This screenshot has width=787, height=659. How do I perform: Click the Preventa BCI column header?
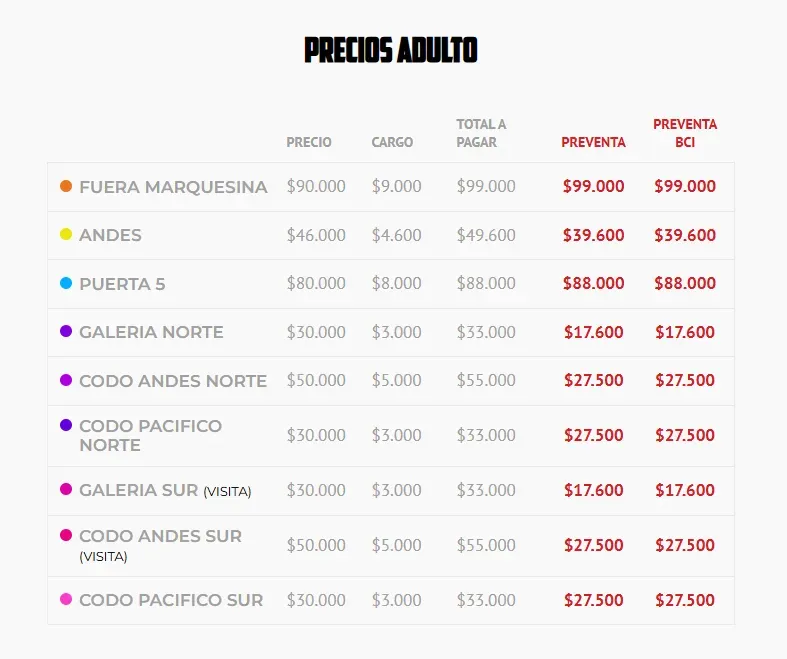(685, 133)
